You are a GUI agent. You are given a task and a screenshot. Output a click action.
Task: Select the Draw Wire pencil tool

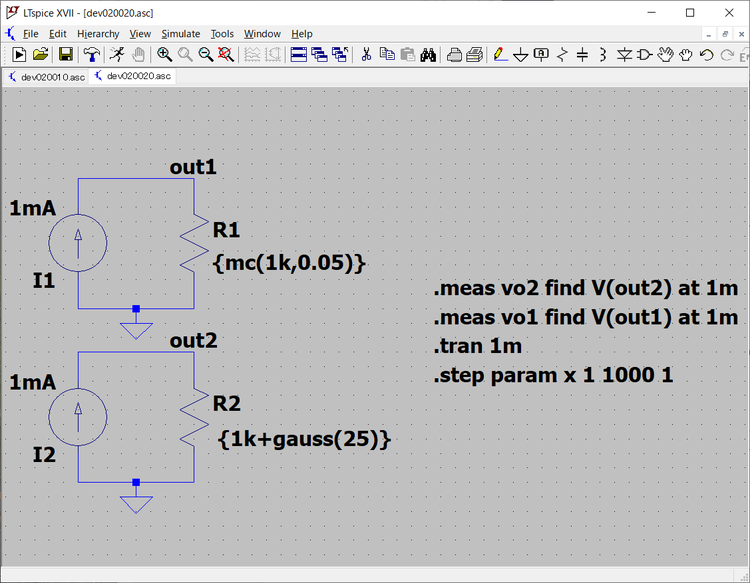coord(500,55)
